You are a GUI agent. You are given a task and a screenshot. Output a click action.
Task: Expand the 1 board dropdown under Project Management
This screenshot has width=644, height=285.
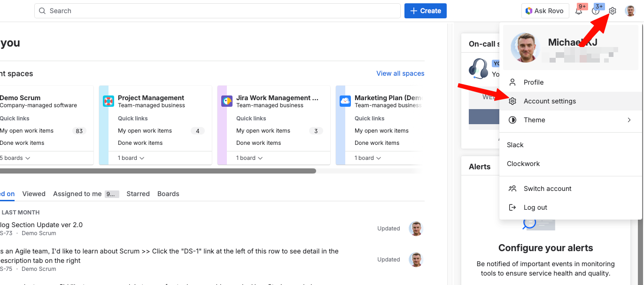point(131,158)
